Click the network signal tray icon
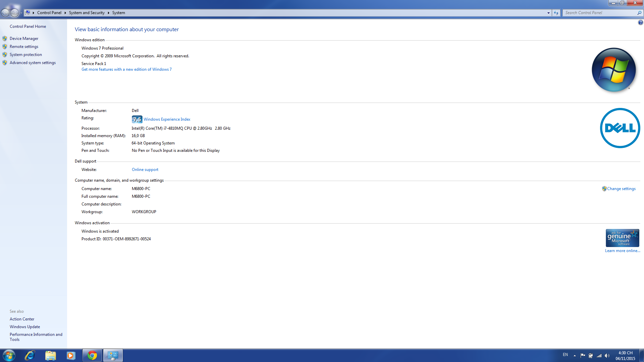 pyautogui.click(x=599, y=356)
